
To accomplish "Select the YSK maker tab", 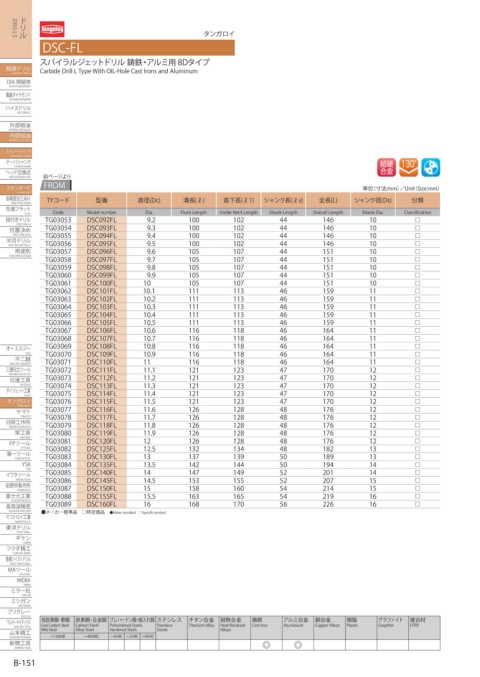I will tap(16, 465).
